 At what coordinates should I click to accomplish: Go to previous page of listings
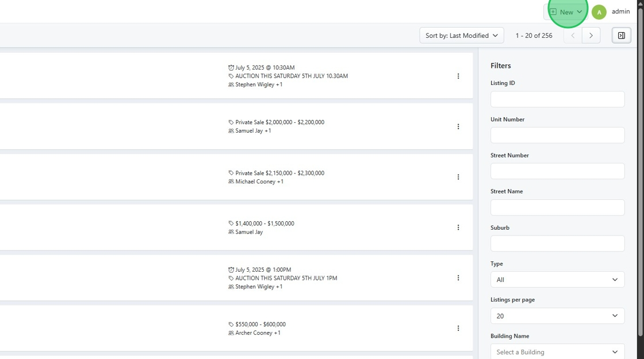tap(573, 36)
